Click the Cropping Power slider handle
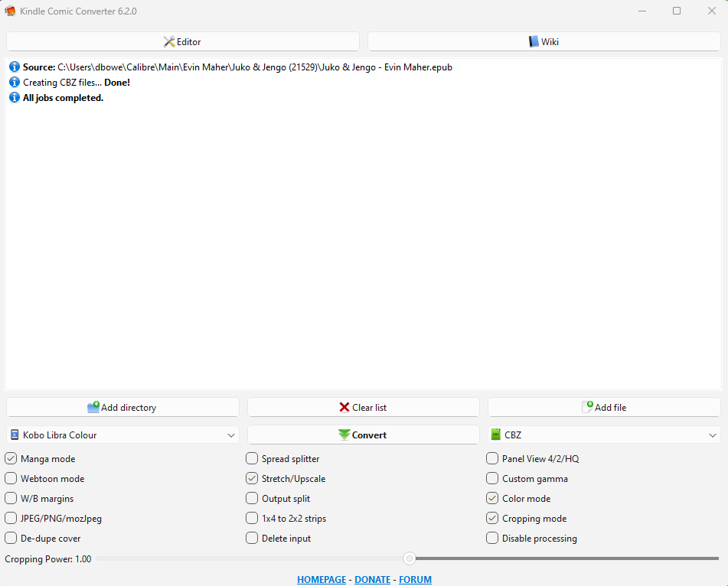 [409, 558]
